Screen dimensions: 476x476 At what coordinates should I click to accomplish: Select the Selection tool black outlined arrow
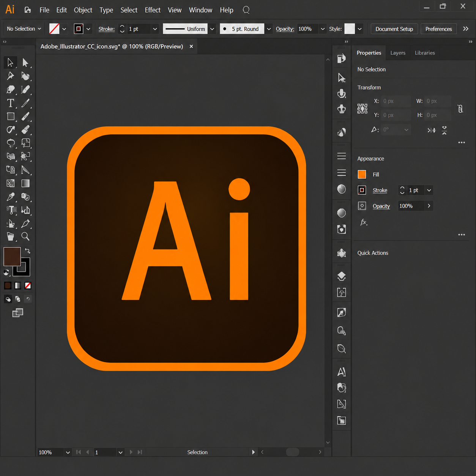point(10,62)
